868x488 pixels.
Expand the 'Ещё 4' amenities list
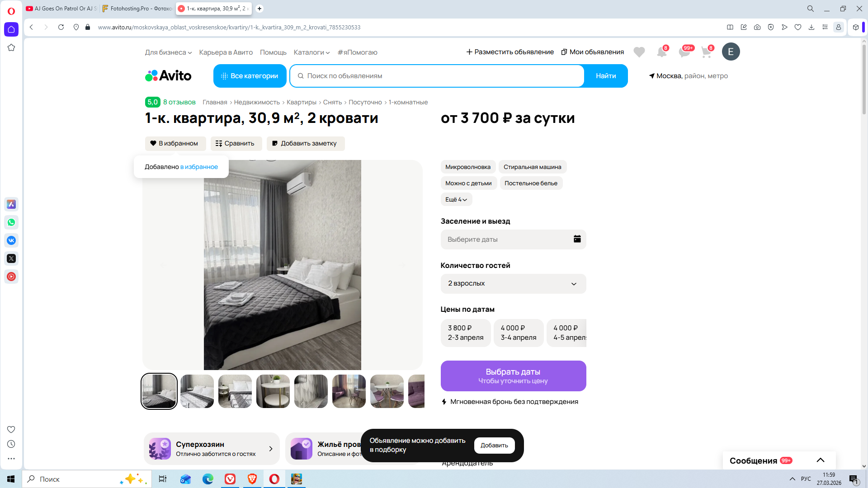coord(456,200)
